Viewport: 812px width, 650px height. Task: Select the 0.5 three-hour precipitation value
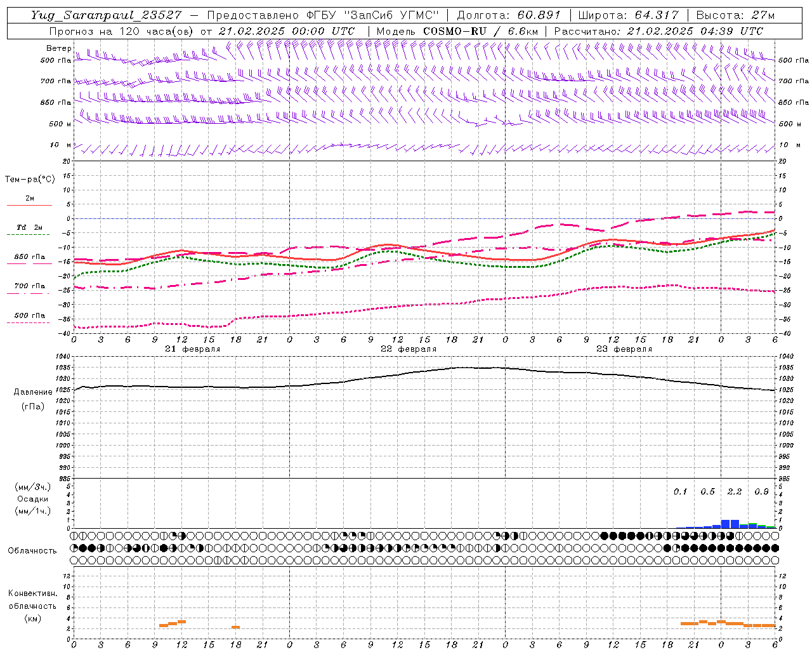coord(707,491)
